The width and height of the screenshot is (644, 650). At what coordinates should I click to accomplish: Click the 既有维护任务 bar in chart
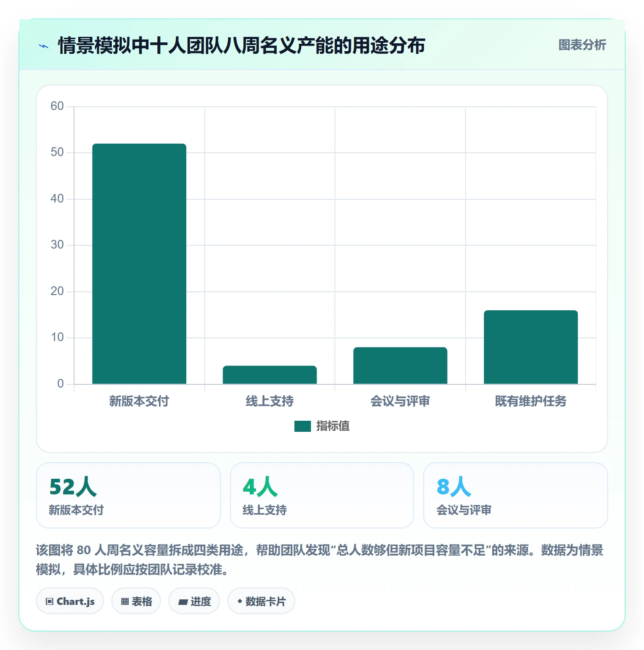[x=531, y=347]
